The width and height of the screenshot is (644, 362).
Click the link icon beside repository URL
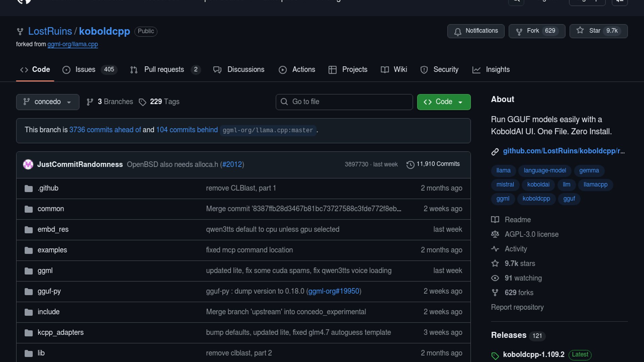click(x=495, y=152)
